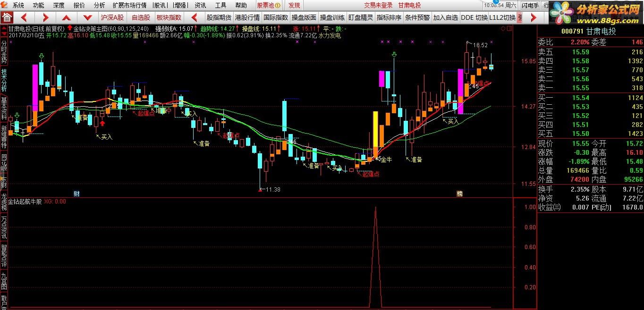
Task: Switch to the 九宫图 side tab
Action: (x=4, y=281)
